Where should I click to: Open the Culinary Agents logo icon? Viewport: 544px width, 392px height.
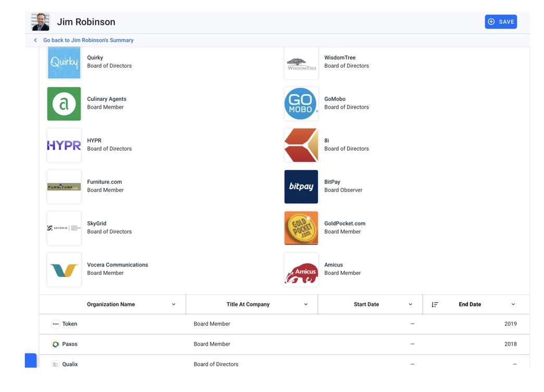64,104
